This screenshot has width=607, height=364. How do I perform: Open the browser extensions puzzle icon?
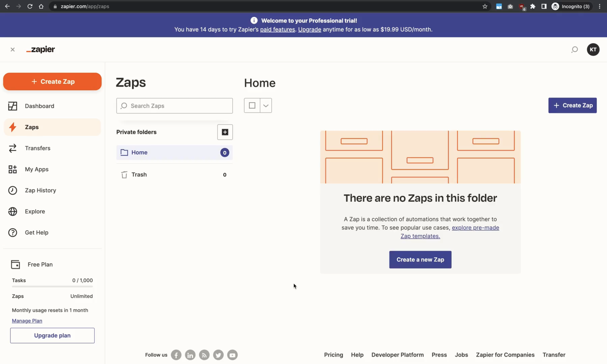(x=533, y=6)
